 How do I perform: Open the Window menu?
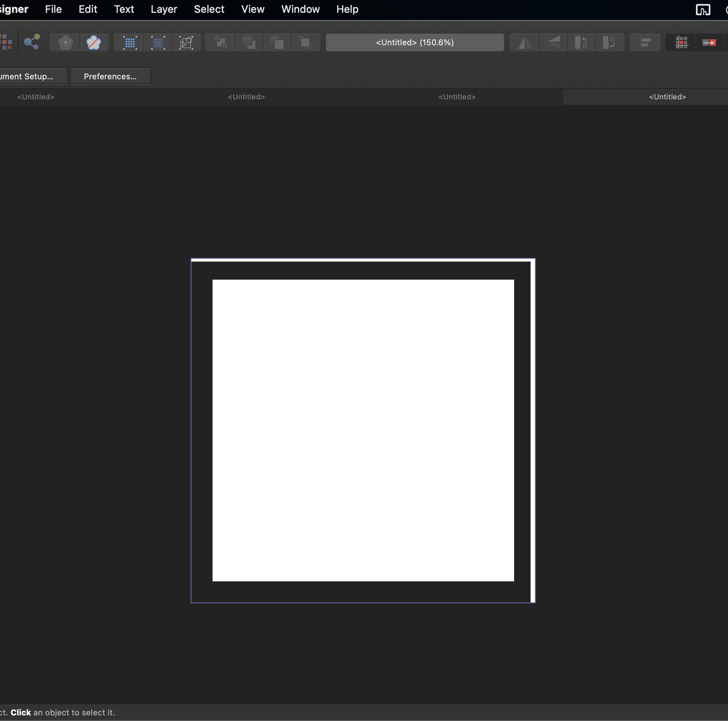[300, 9]
